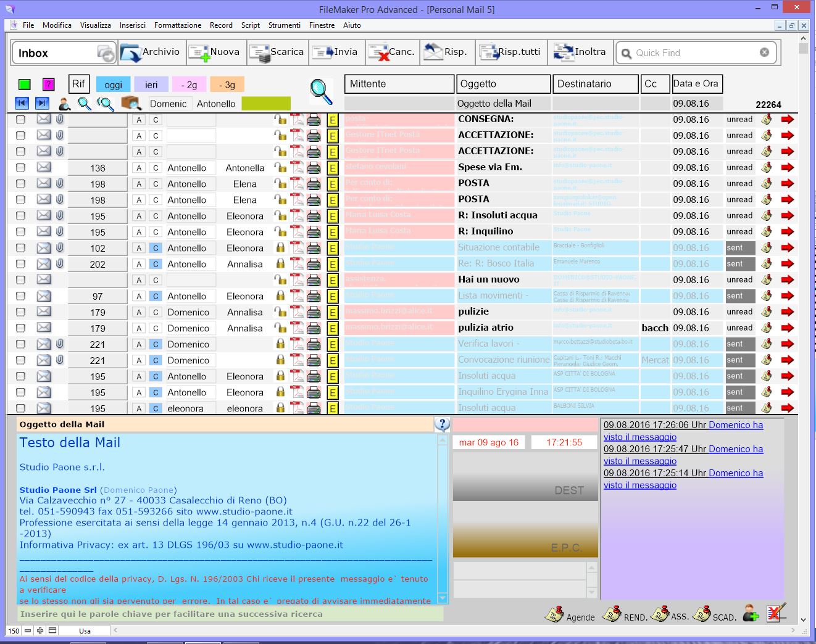
Task: Tick the checkbox for the CONSEGNA: row
Action: coord(21,120)
